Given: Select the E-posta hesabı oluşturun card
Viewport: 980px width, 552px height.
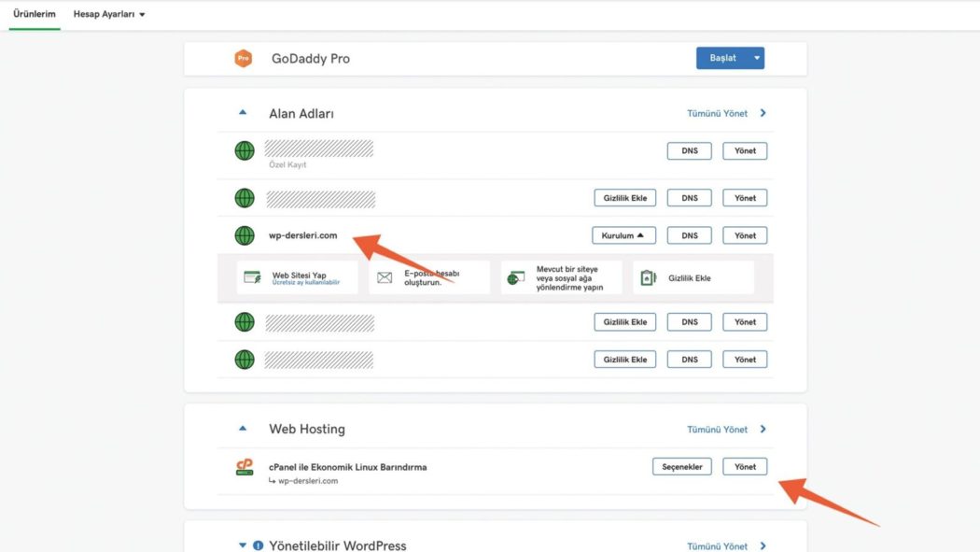Looking at the screenshot, I should 429,277.
